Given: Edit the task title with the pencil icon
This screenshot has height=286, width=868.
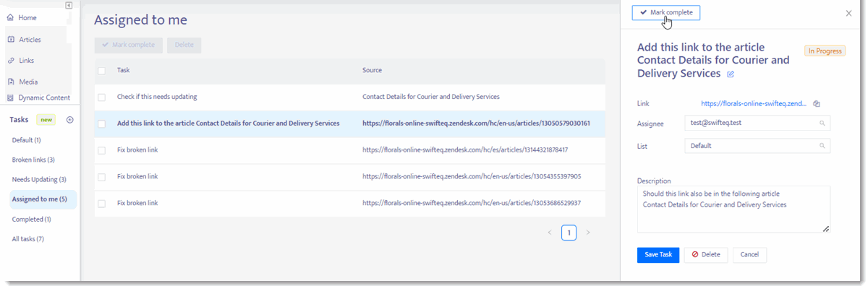Looking at the screenshot, I should (x=731, y=74).
